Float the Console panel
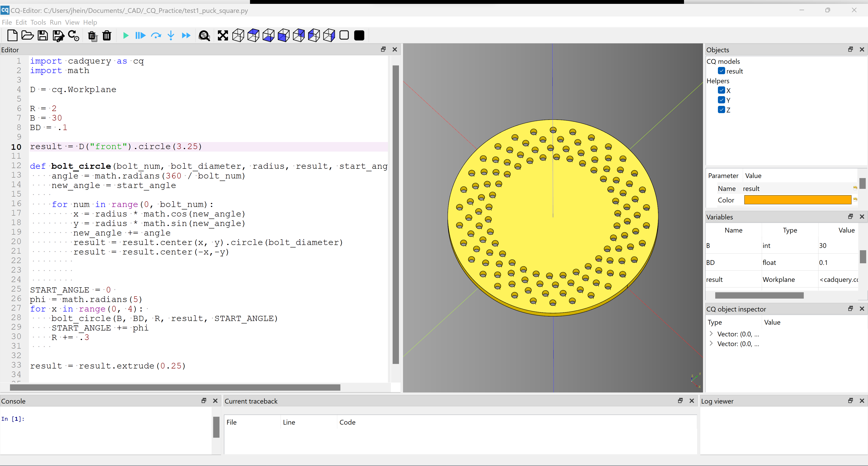868x466 pixels. pyautogui.click(x=204, y=401)
